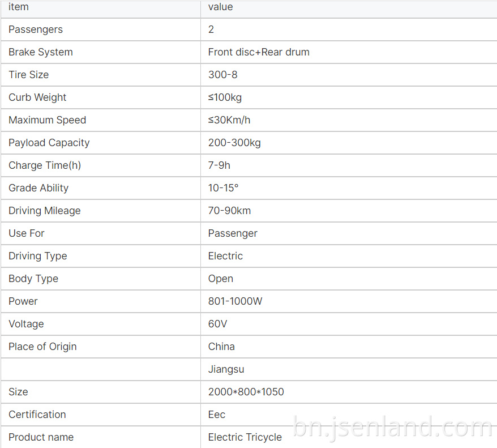Viewport: 497px width, 448px height.
Task: Click the Curb Weight label
Action: 37,97
